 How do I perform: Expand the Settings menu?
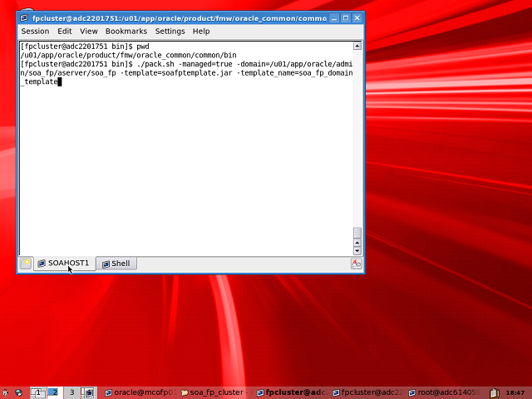(x=170, y=31)
